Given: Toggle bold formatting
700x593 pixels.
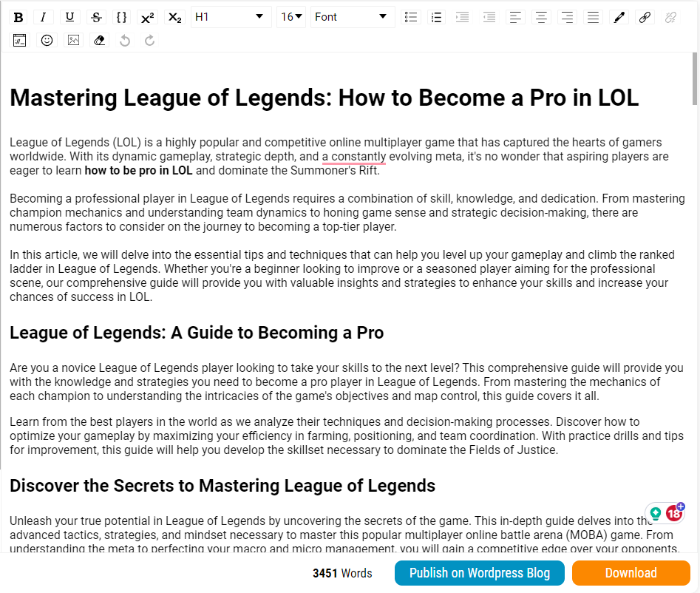Looking at the screenshot, I should [18, 18].
